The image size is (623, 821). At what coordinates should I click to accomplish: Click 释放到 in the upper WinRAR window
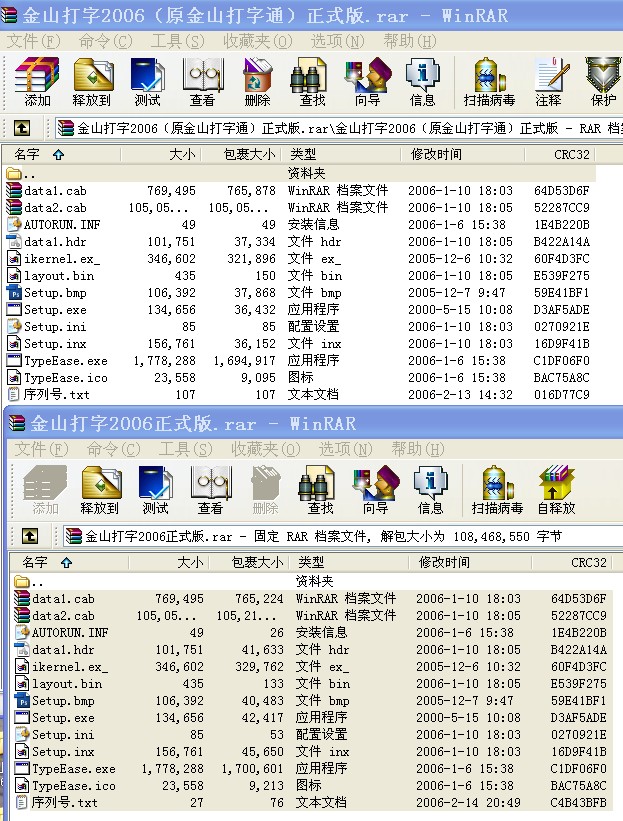(92, 82)
